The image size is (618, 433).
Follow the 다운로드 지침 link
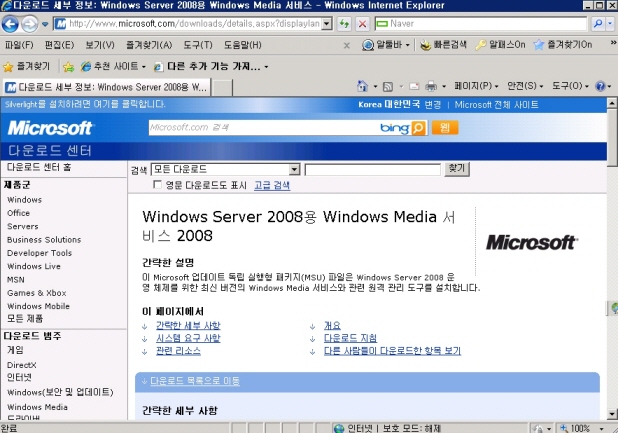350,338
